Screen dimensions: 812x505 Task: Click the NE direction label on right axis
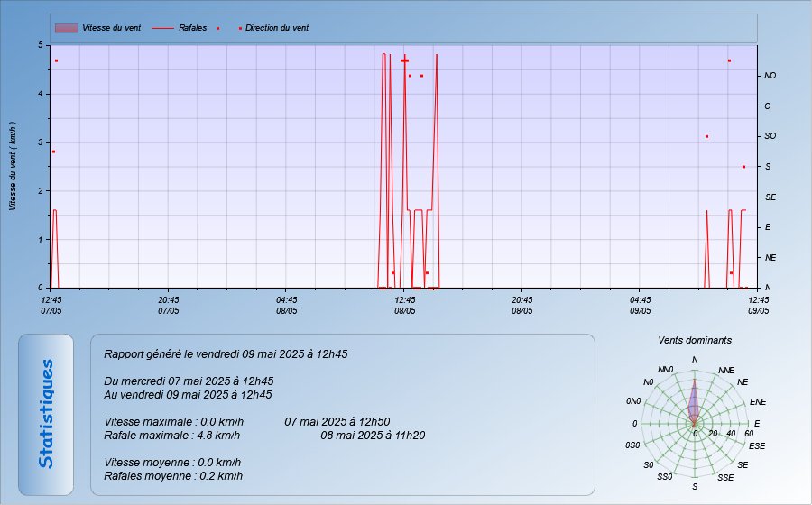point(770,258)
